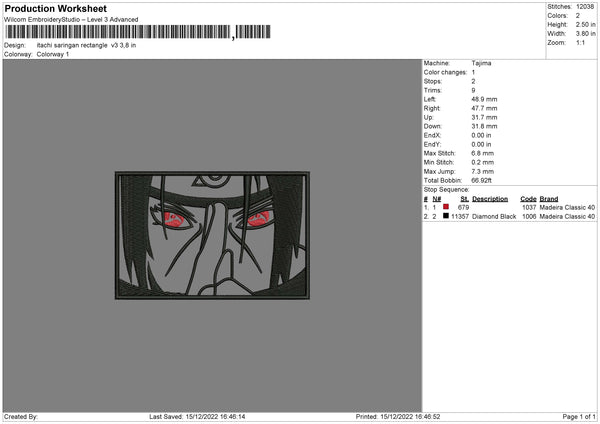600x424 pixels.
Task: Click stitch count 11357 in row 2
Action: click(x=460, y=217)
